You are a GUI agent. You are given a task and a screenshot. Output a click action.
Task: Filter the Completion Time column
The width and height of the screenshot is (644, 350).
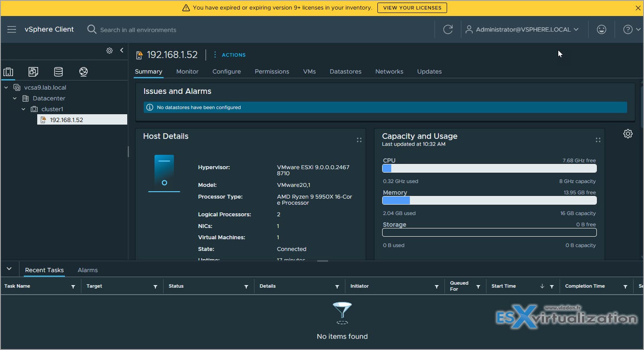pos(625,286)
